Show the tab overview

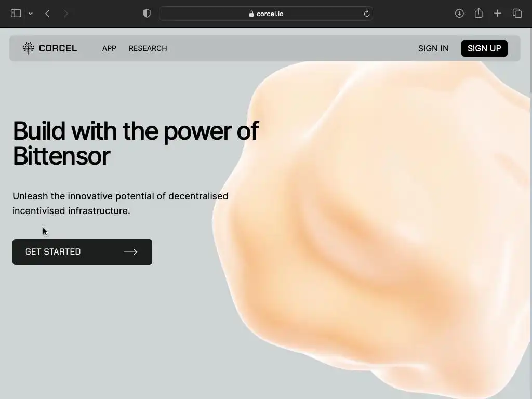tap(517, 14)
